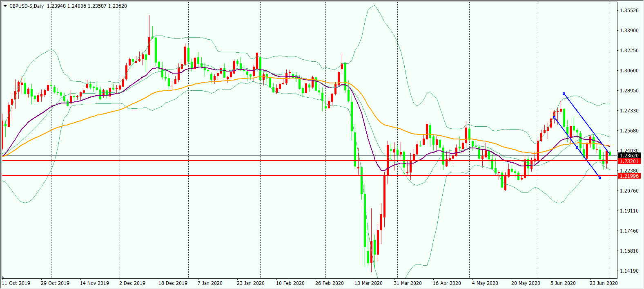Click the 1.27330 price scale label

(629, 110)
